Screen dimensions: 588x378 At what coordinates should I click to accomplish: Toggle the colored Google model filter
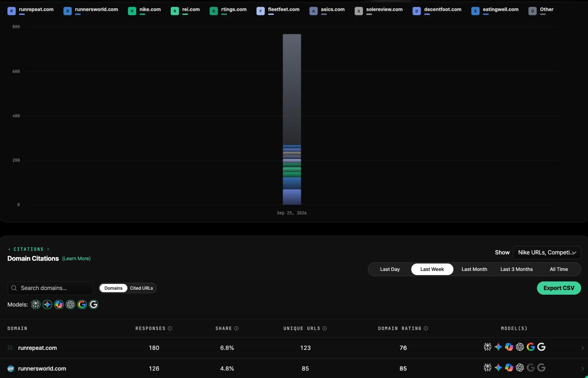(x=82, y=304)
